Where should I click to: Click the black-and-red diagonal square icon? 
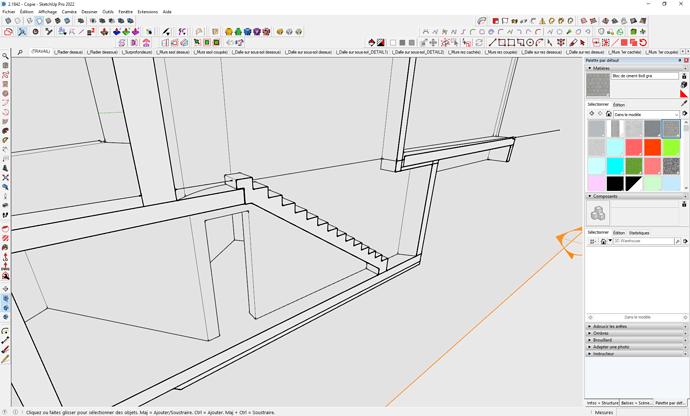(381, 43)
